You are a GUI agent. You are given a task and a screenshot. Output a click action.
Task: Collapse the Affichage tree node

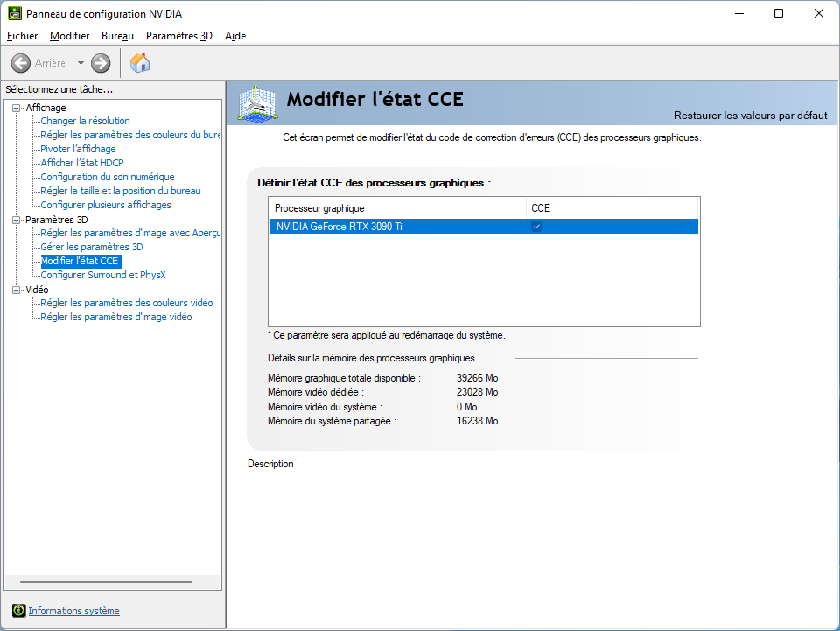pyautogui.click(x=16, y=108)
